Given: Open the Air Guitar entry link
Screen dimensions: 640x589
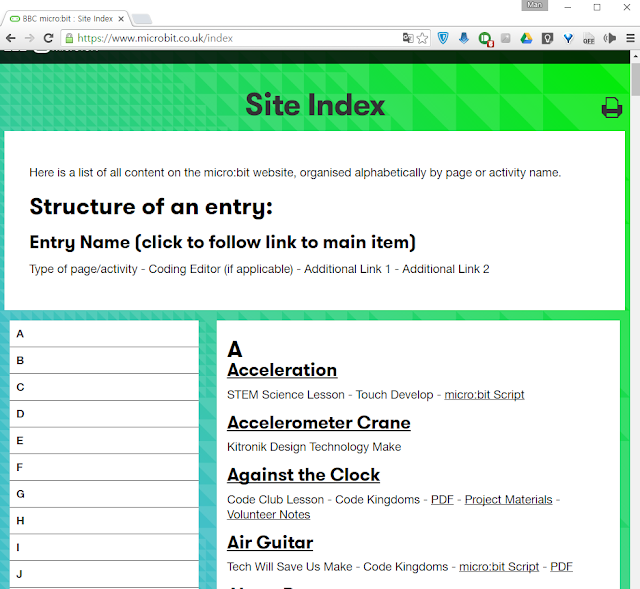Looking at the screenshot, I should pos(270,542).
